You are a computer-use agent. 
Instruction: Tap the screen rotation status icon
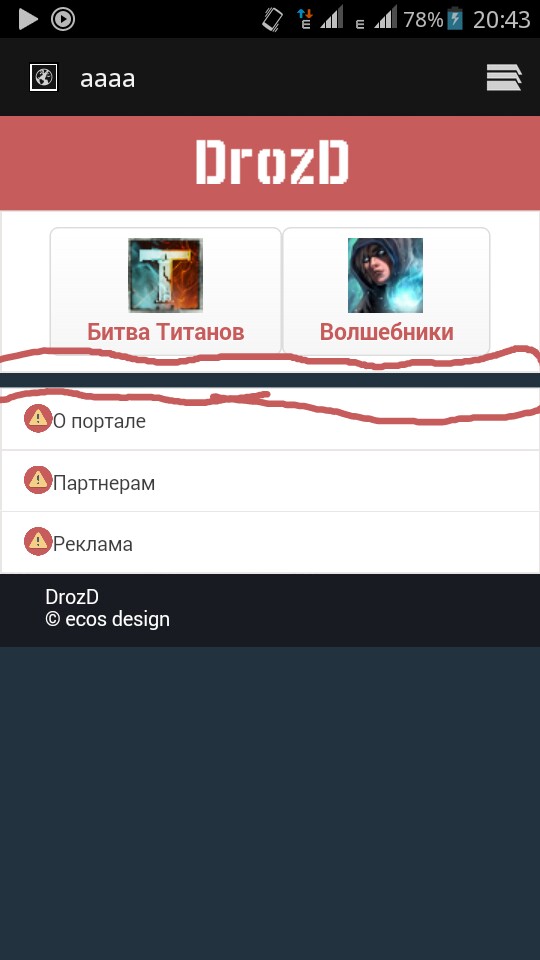272,20
